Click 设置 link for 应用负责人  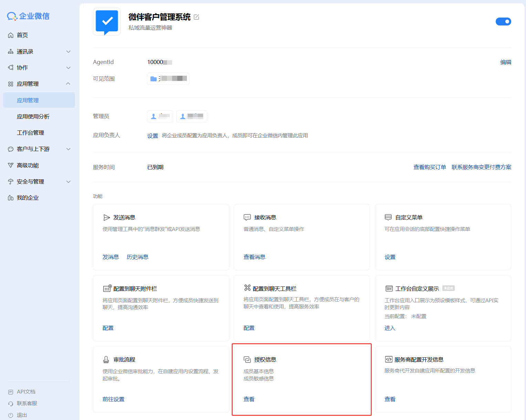[x=152, y=136]
